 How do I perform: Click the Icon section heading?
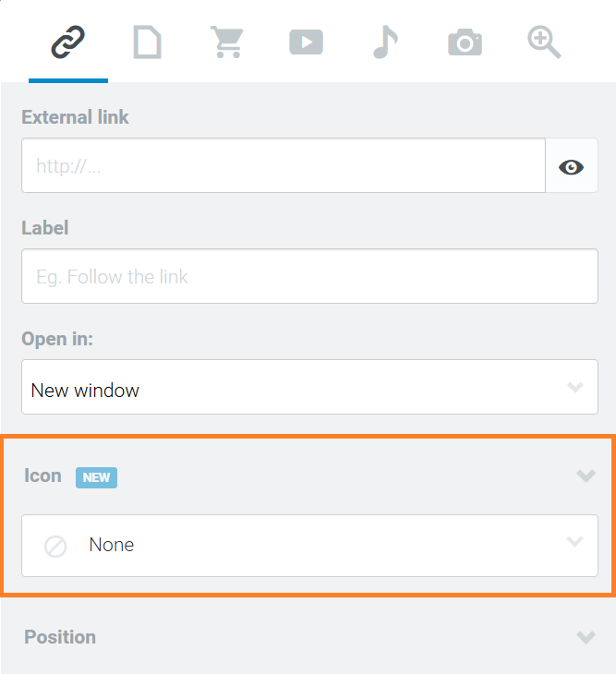(42, 475)
